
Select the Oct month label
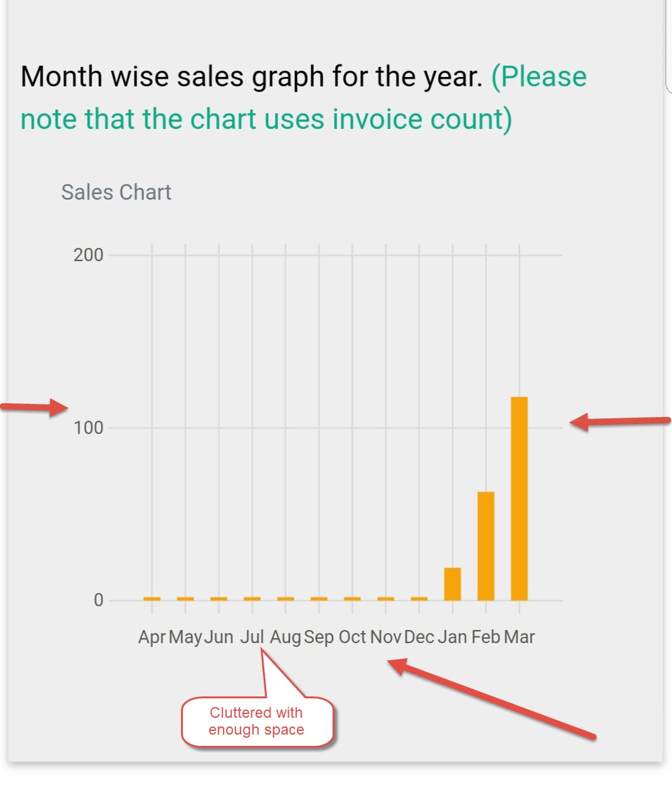(352, 637)
